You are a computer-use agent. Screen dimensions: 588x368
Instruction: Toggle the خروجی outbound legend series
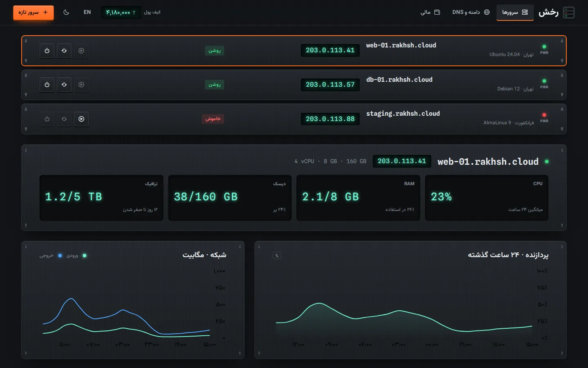coord(51,256)
